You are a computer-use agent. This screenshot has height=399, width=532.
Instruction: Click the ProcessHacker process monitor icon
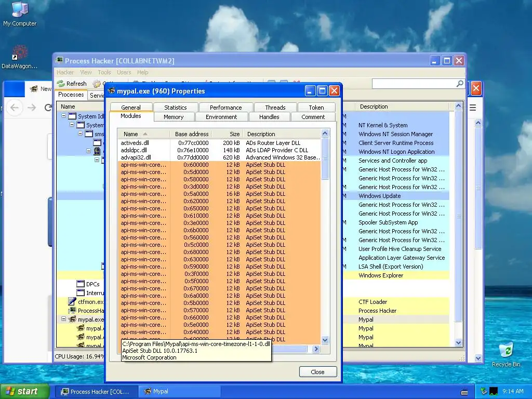pos(72,310)
